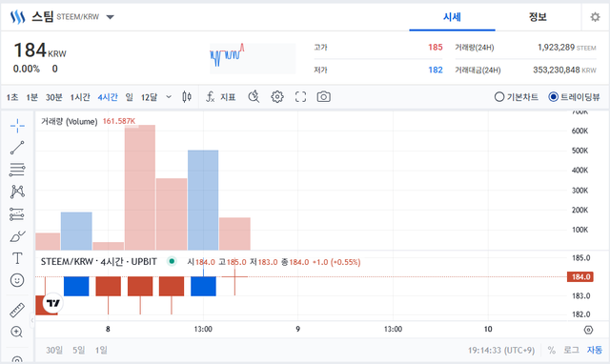Select the brush drawing tool
This screenshot has width=610, height=364.
(x=17, y=235)
